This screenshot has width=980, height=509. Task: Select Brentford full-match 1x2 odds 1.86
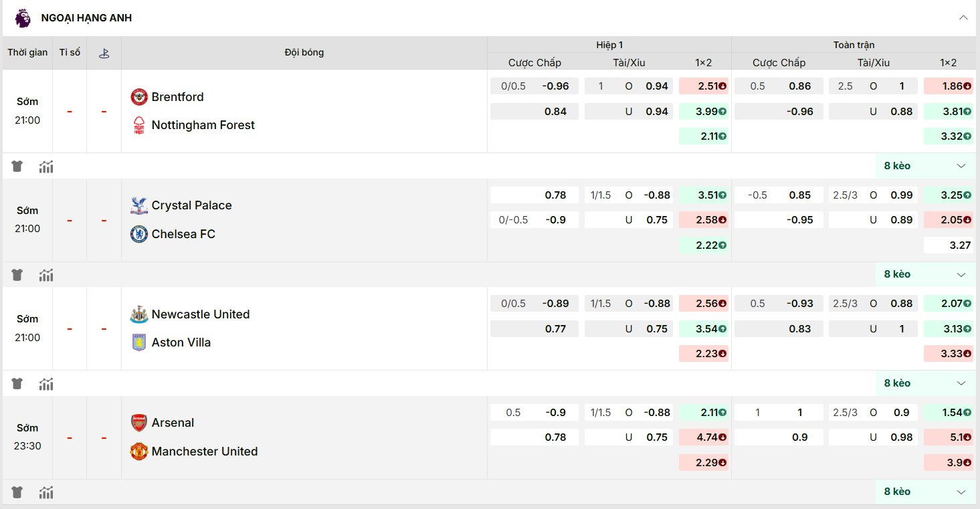point(948,86)
